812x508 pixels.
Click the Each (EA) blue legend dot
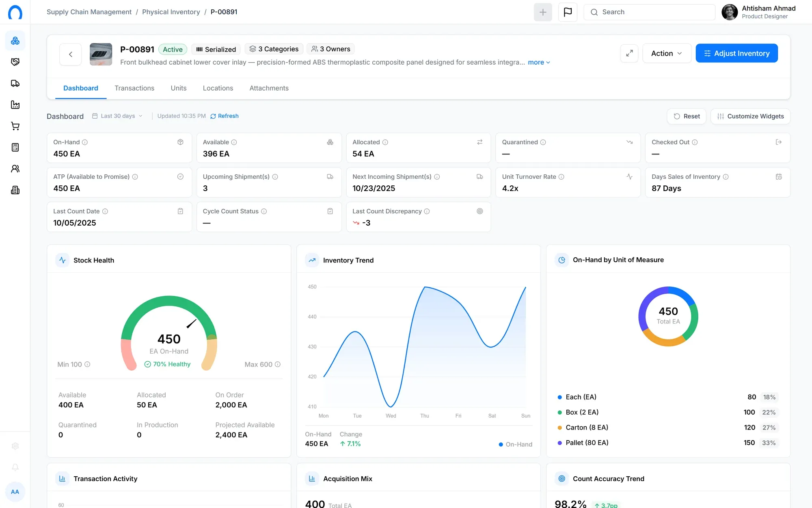click(x=560, y=397)
